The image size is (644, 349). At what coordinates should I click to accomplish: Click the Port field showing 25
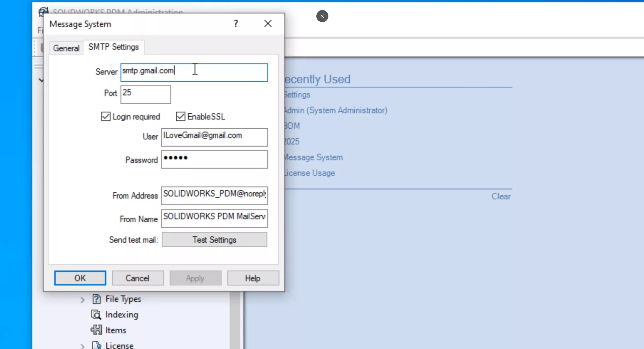146,94
